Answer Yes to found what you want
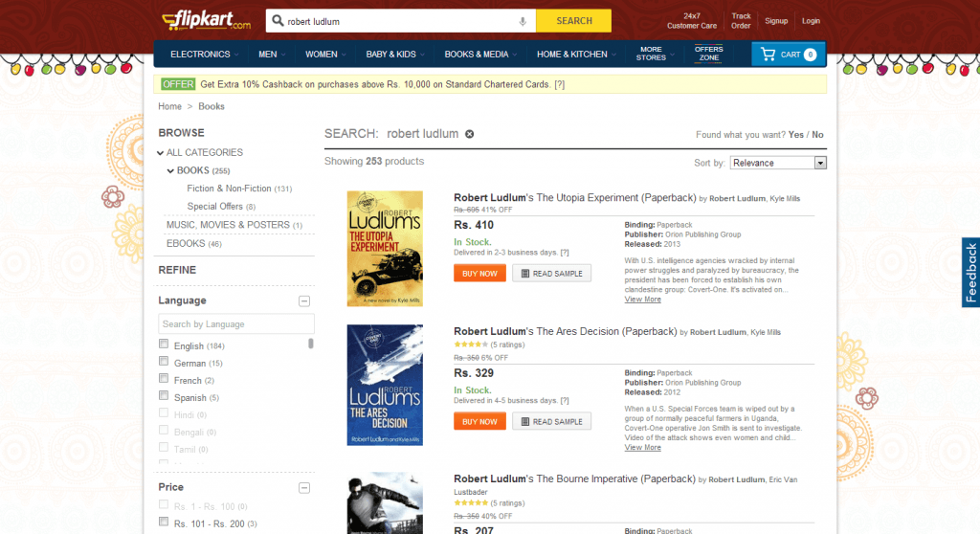The image size is (980, 534). (x=795, y=134)
